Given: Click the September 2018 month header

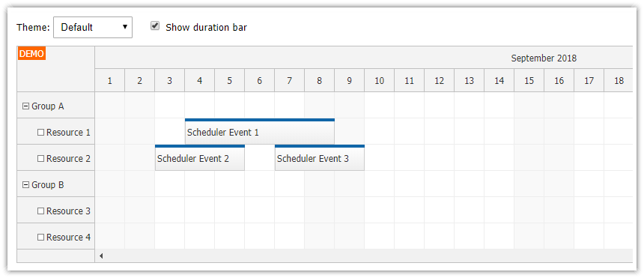Looking at the screenshot, I should (x=544, y=58).
